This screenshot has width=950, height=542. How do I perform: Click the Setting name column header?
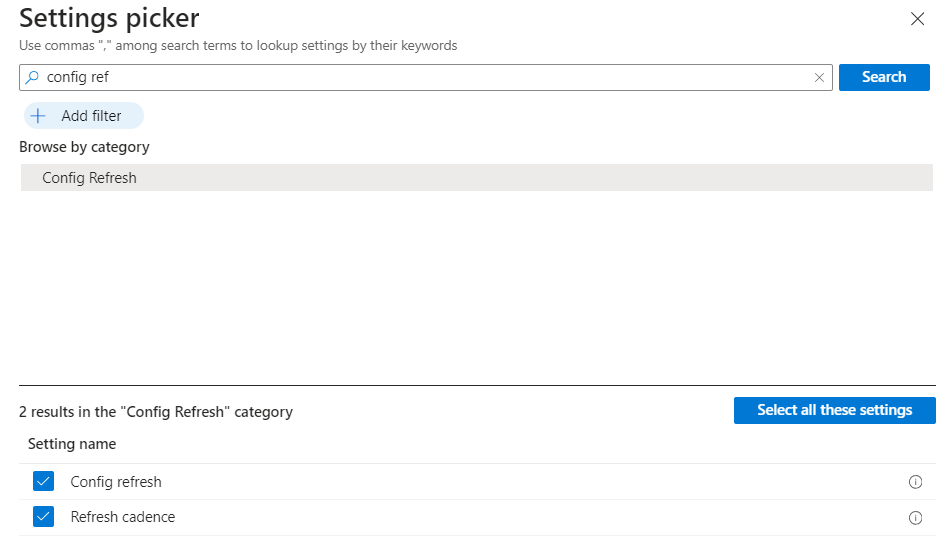tap(72, 444)
